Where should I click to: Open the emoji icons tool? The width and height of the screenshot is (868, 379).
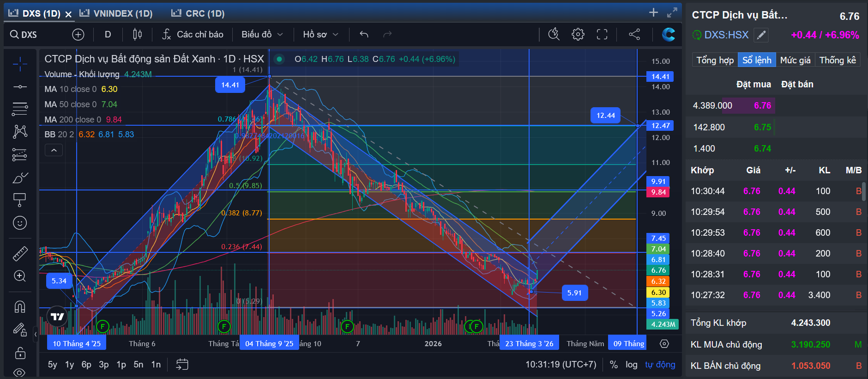pos(20,223)
